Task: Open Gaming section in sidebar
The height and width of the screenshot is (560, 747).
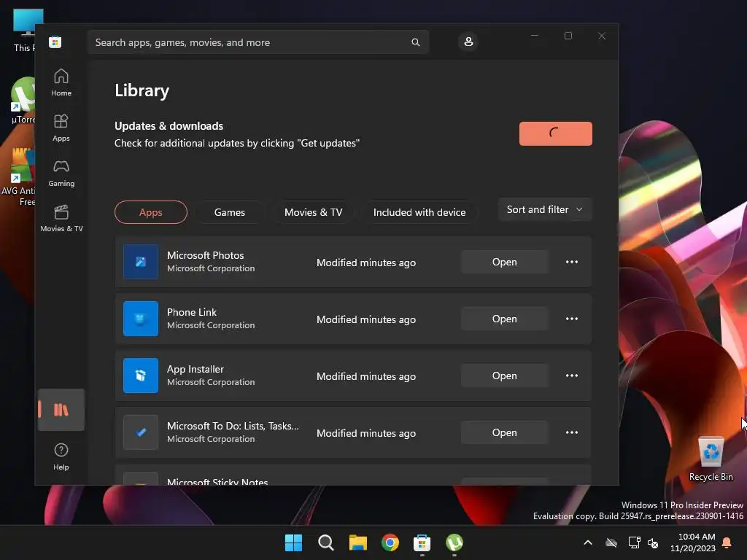Action: [x=61, y=174]
